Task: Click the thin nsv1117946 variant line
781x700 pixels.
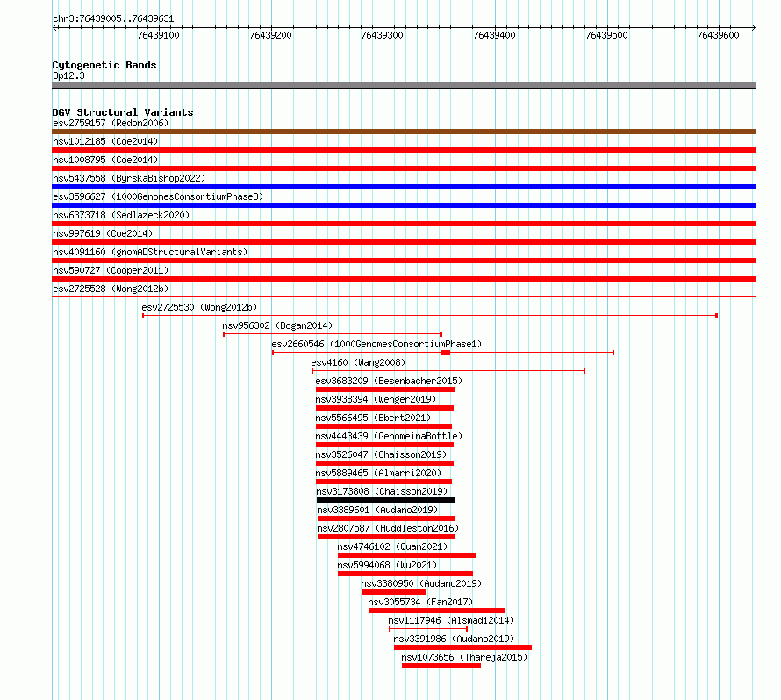Action: (x=428, y=629)
